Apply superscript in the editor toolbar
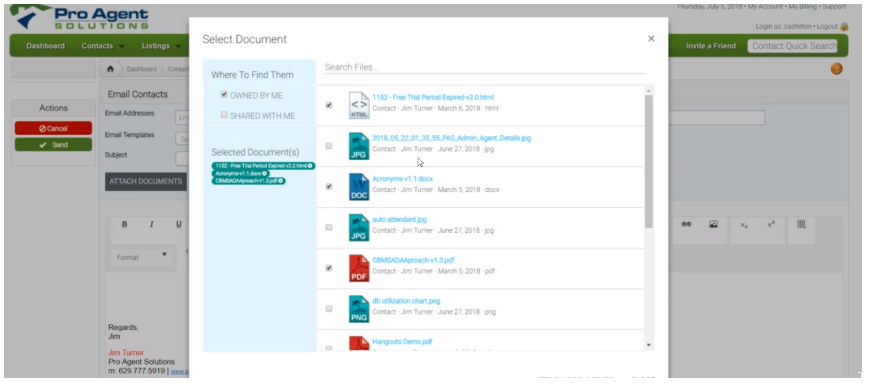Viewport: 869px width, 383px height. click(x=770, y=224)
